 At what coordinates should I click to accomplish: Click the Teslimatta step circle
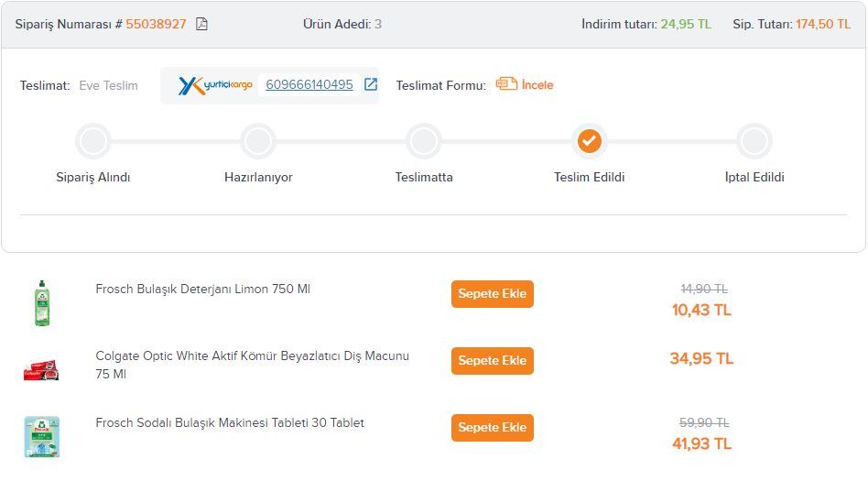pos(424,141)
